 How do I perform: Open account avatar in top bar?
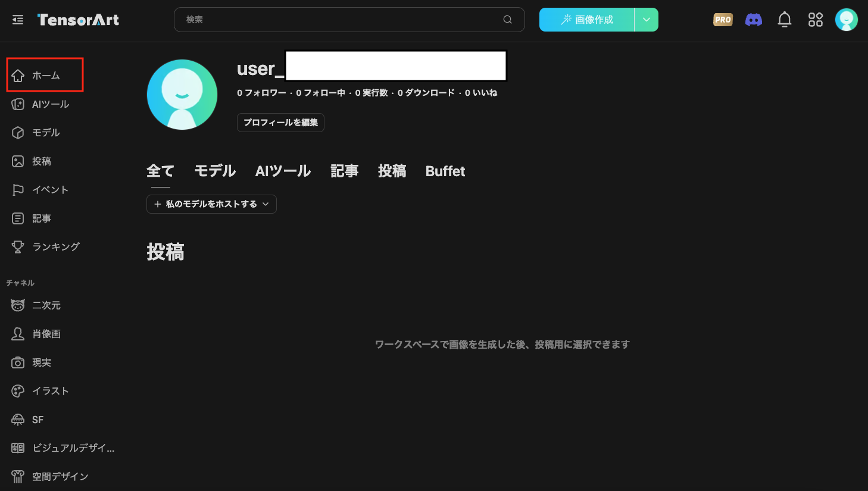tap(846, 20)
